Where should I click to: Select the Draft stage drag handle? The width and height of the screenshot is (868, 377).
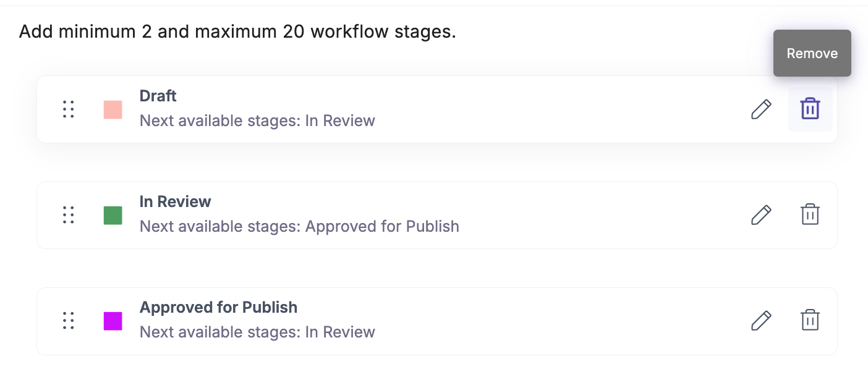click(69, 109)
